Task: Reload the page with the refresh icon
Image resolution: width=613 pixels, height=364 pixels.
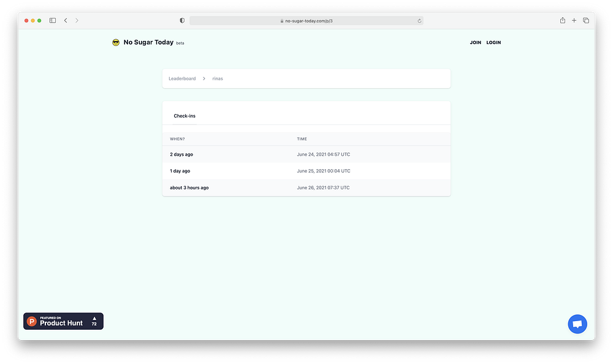Action: (419, 21)
